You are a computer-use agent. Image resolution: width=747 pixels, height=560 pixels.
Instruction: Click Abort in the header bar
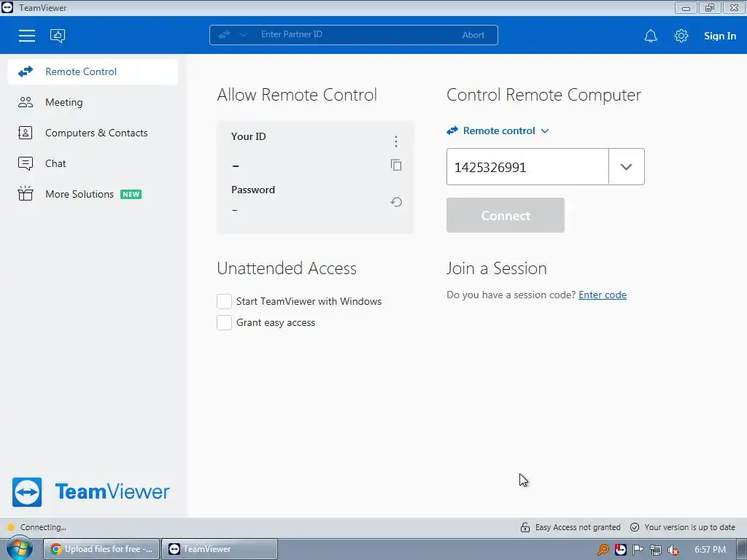pos(473,35)
